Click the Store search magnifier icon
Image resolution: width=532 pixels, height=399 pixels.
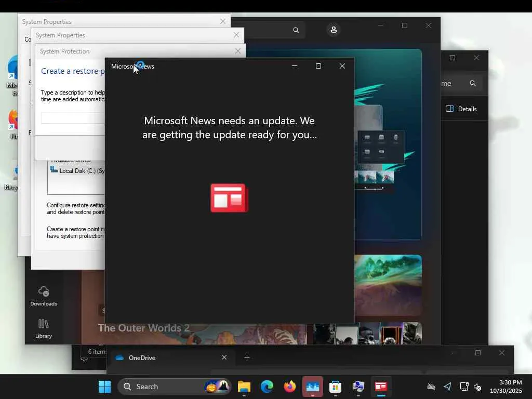click(296, 30)
